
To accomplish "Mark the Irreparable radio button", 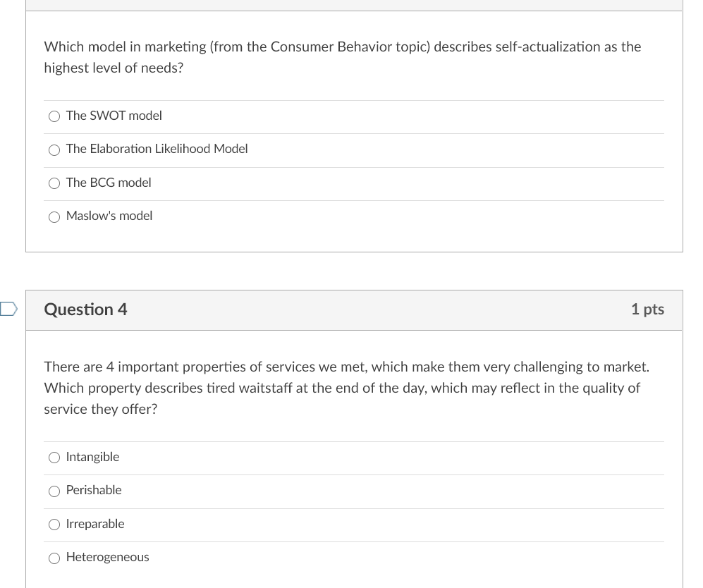I will coord(54,525).
